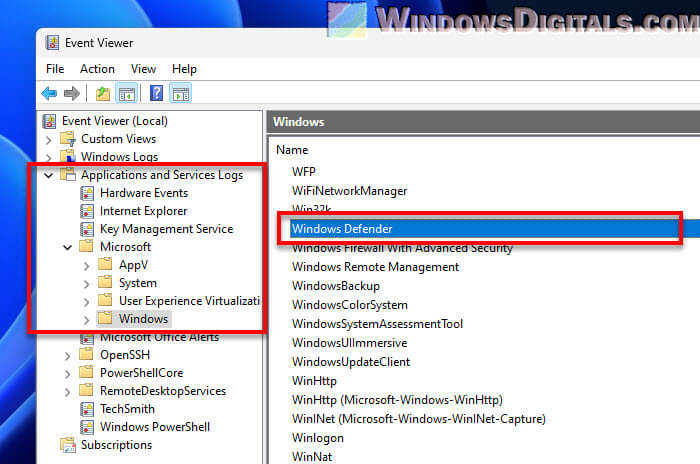The image size is (700, 464).
Task: Select WindowsBackup in the list
Action: point(336,286)
